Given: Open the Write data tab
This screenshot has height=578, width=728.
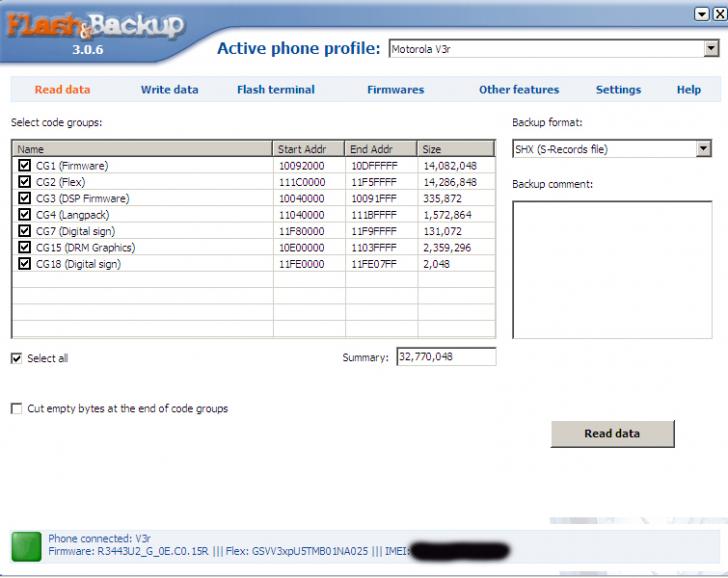Looking at the screenshot, I should click(x=169, y=90).
